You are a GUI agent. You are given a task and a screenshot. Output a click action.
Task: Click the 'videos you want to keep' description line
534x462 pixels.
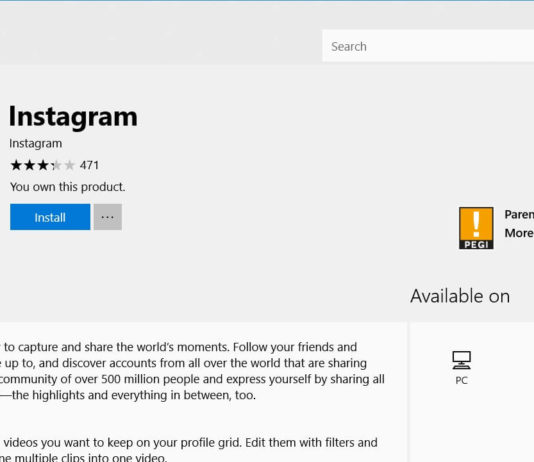point(190,443)
